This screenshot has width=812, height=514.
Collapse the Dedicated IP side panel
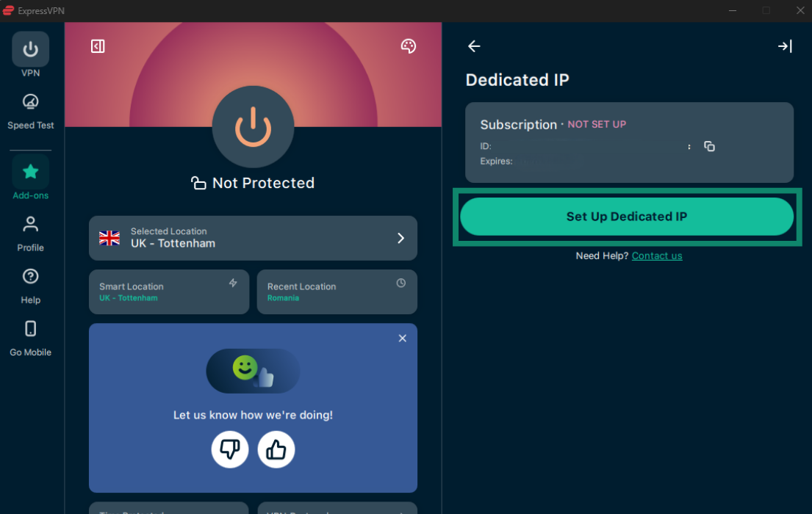[x=785, y=46]
